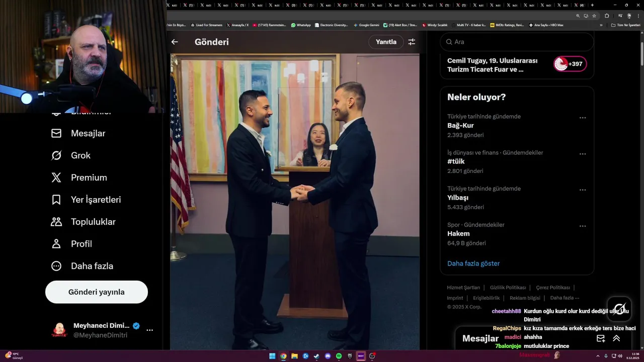Open Epic Games Launcher from taskbar

tap(350, 356)
